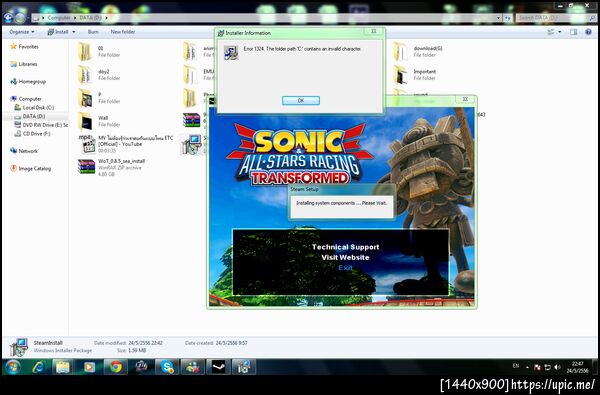Click the magnifier icon in the search box
Viewport: 600px width, 395px height.
tap(592, 18)
